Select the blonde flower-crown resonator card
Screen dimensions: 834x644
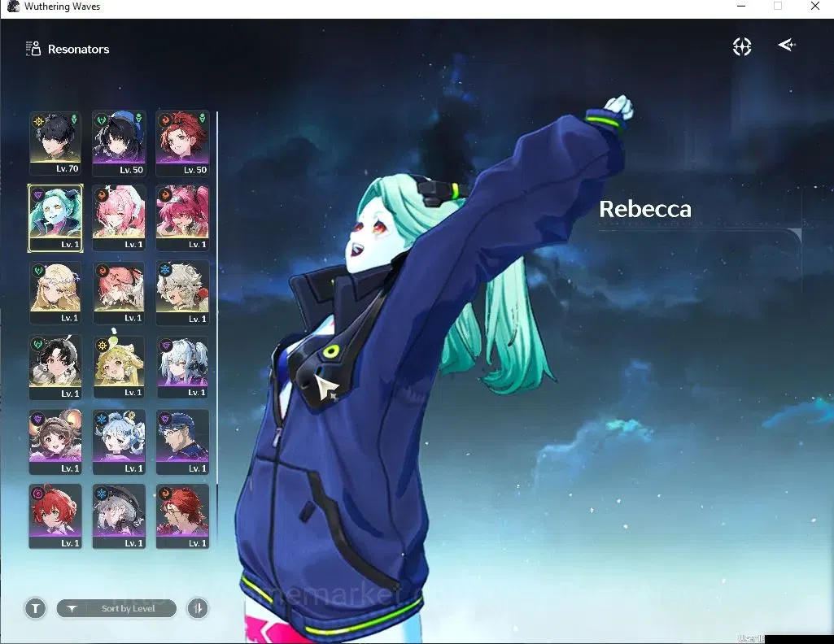pos(55,292)
